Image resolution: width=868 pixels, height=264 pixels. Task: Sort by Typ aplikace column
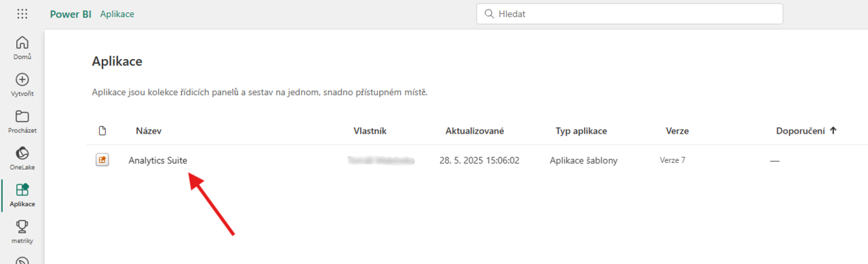(581, 131)
